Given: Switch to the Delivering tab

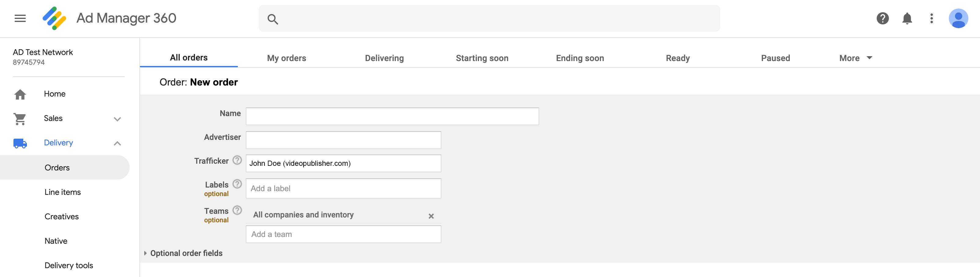Looking at the screenshot, I should click(x=384, y=58).
